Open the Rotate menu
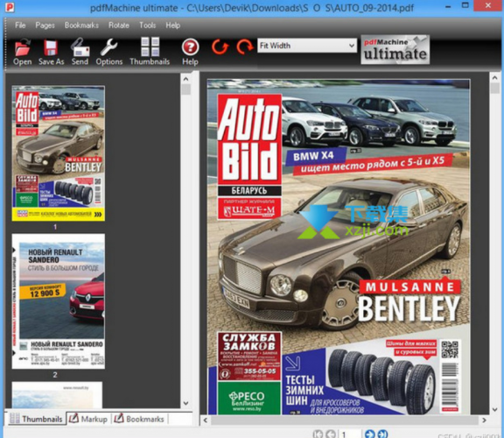This screenshot has height=438, width=504. [119, 25]
